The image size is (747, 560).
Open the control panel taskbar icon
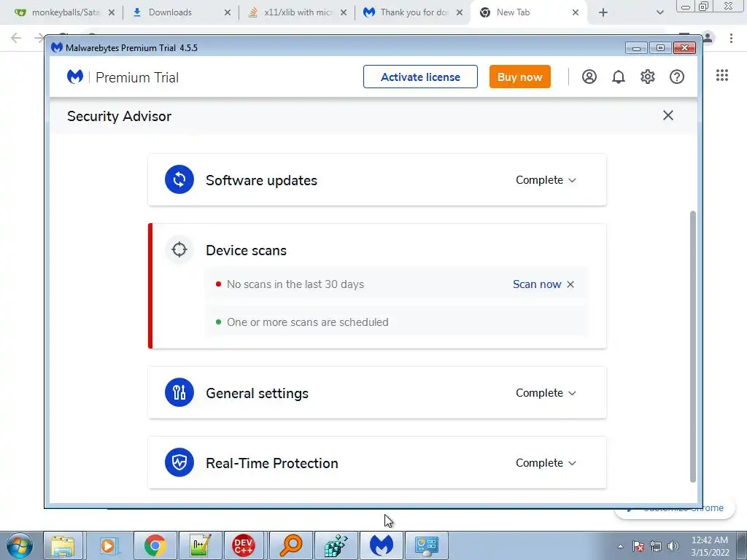(x=426, y=545)
